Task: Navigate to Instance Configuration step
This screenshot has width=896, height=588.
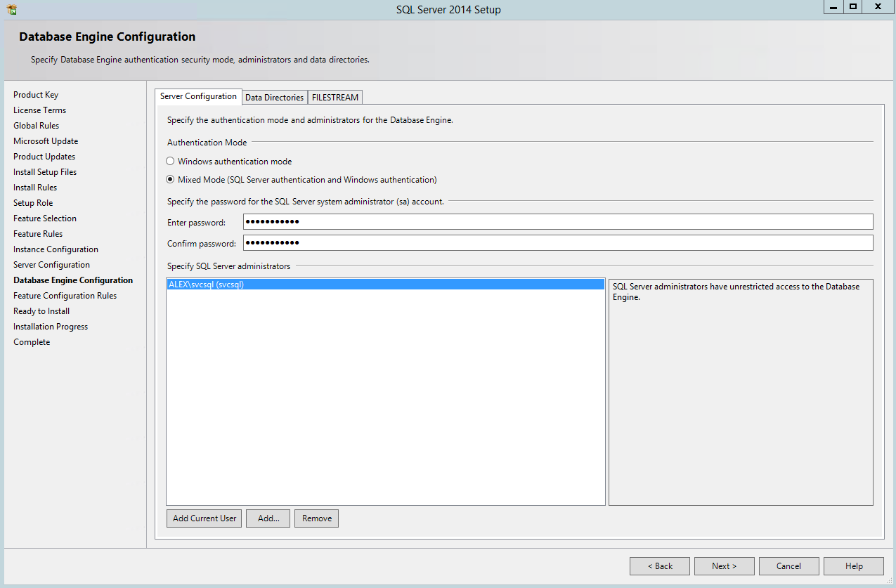Action: tap(56, 249)
